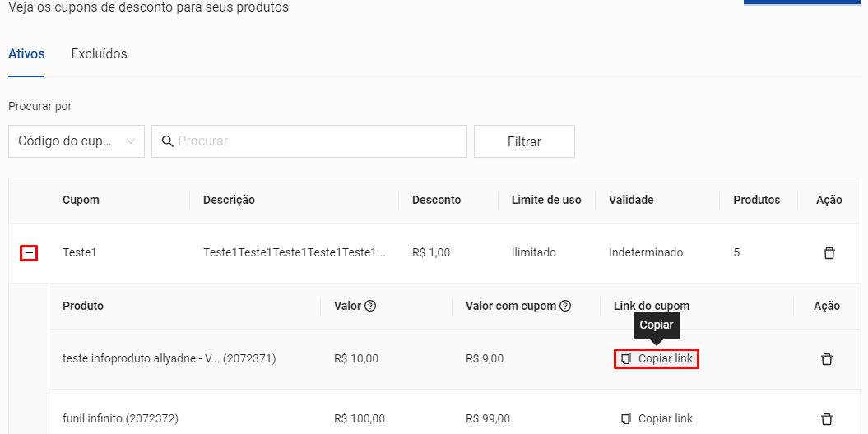The height and width of the screenshot is (434, 868).
Task: Remove funil infinito product via trash icon
Action: pos(827,418)
